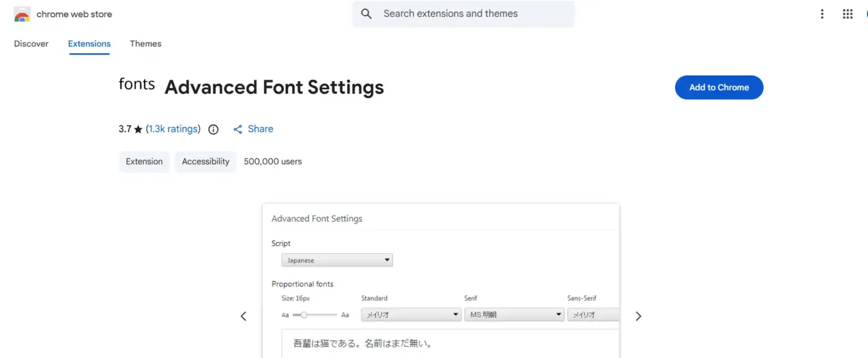Switch to the Extensions tab
Image resolution: width=868 pixels, height=358 pixels.
(x=89, y=44)
